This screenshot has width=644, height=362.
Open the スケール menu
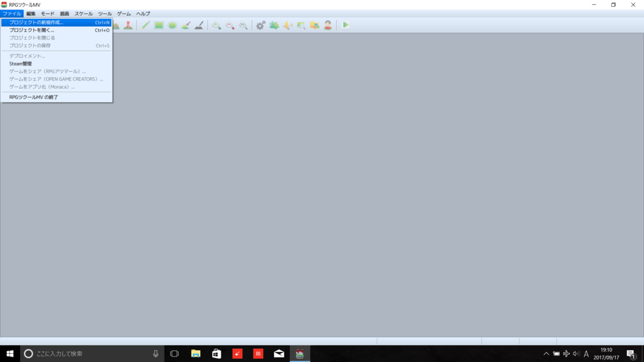coord(84,14)
